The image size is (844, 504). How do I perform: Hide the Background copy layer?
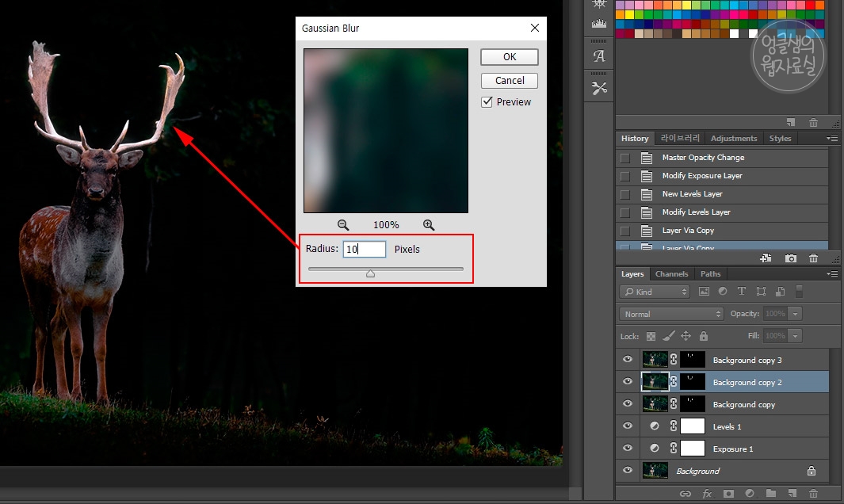tap(628, 404)
